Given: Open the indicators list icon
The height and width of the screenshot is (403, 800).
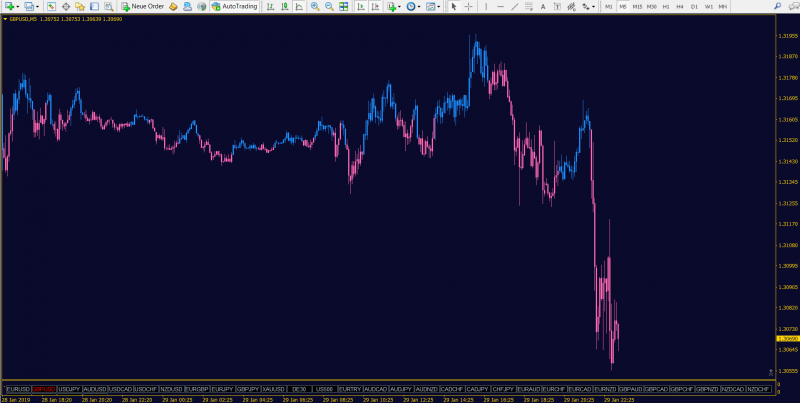Looking at the screenshot, I should 391,7.
